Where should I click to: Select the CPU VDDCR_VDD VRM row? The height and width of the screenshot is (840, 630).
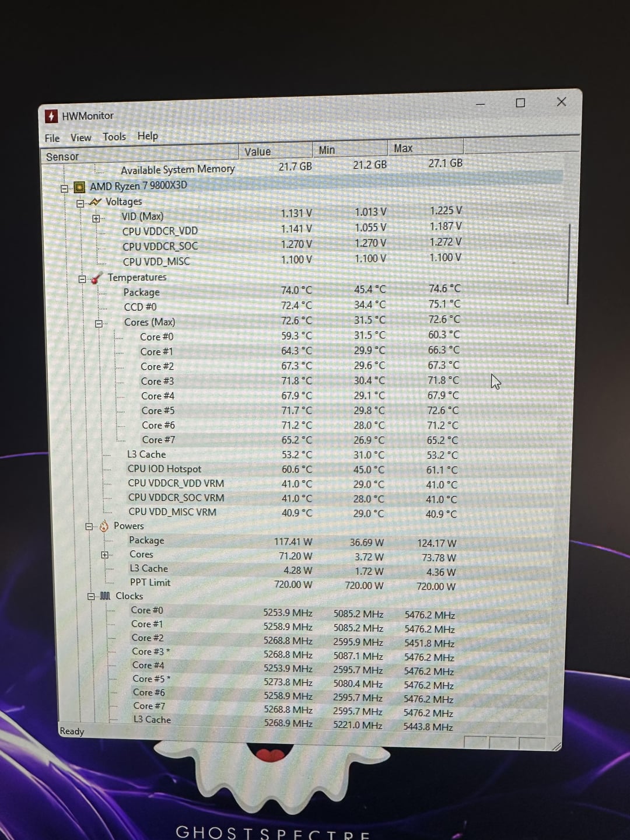pyautogui.click(x=292, y=484)
